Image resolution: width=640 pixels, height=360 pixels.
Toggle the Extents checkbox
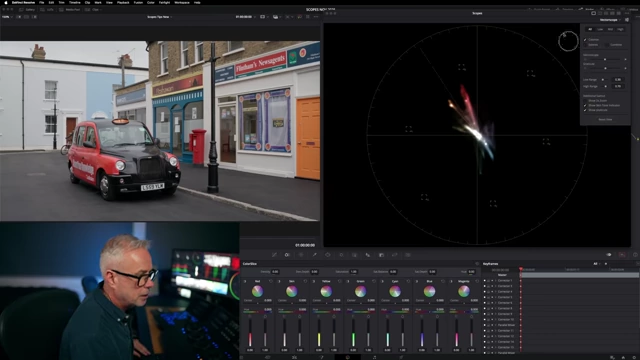(x=585, y=44)
